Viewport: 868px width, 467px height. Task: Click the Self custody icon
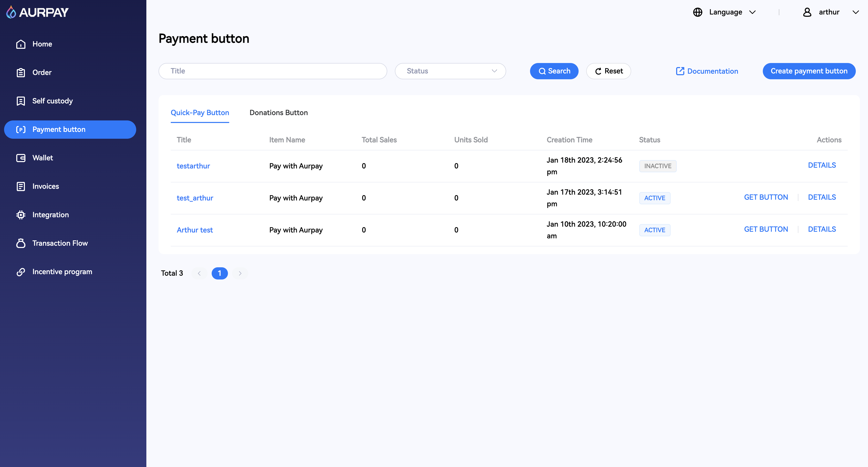21,101
